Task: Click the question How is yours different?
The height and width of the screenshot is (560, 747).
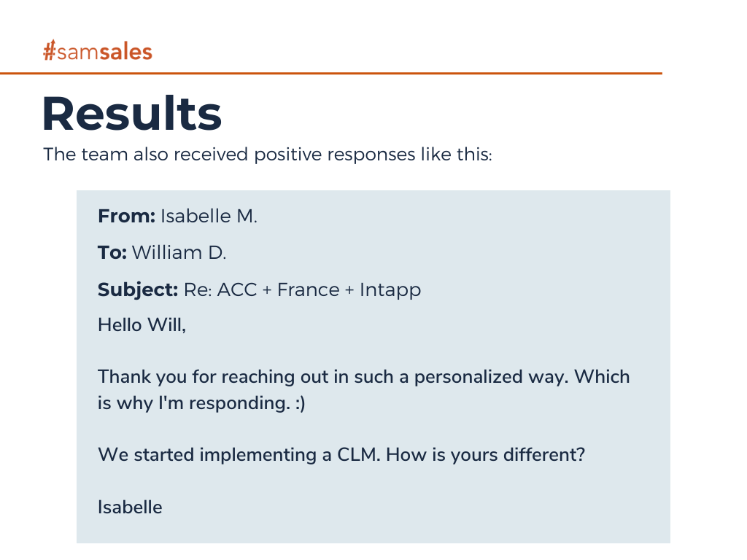Action: 486,454
